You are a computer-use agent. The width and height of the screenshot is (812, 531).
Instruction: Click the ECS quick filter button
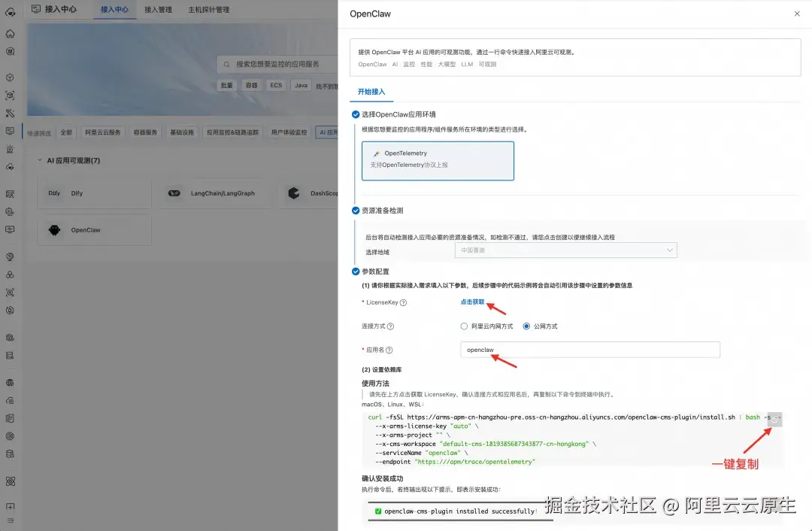[275, 85]
